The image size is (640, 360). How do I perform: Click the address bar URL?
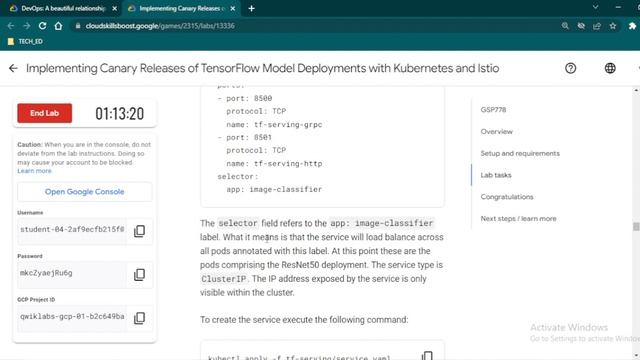[160, 26]
